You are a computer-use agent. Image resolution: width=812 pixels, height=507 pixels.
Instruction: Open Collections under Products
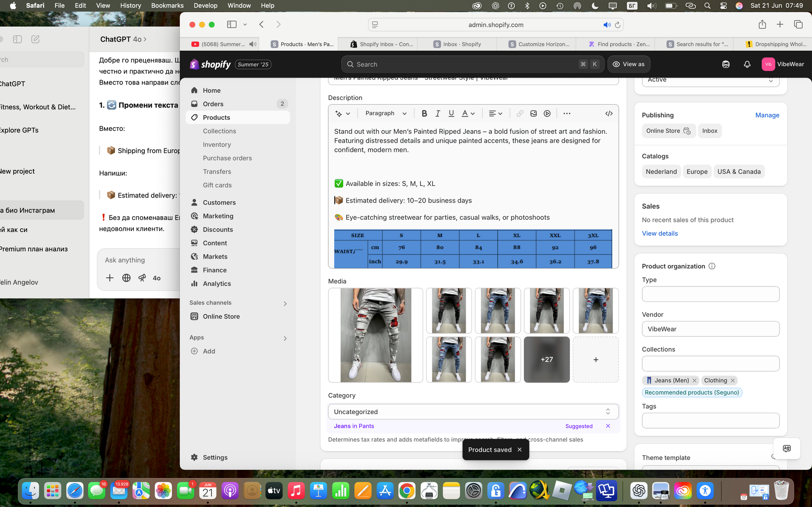pyautogui.click(x=219, y=131)
